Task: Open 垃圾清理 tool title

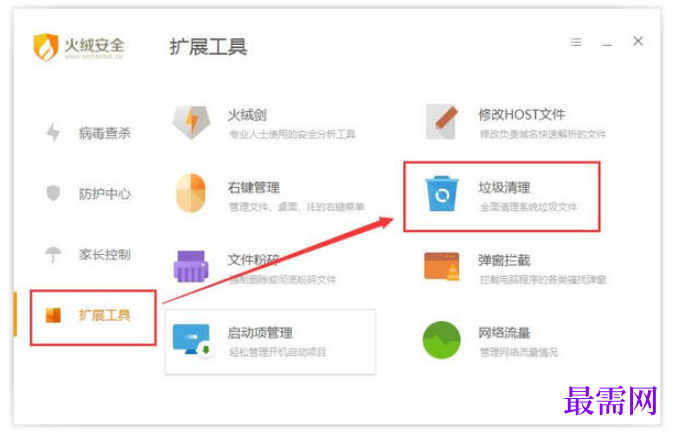Action: [504, 187]
